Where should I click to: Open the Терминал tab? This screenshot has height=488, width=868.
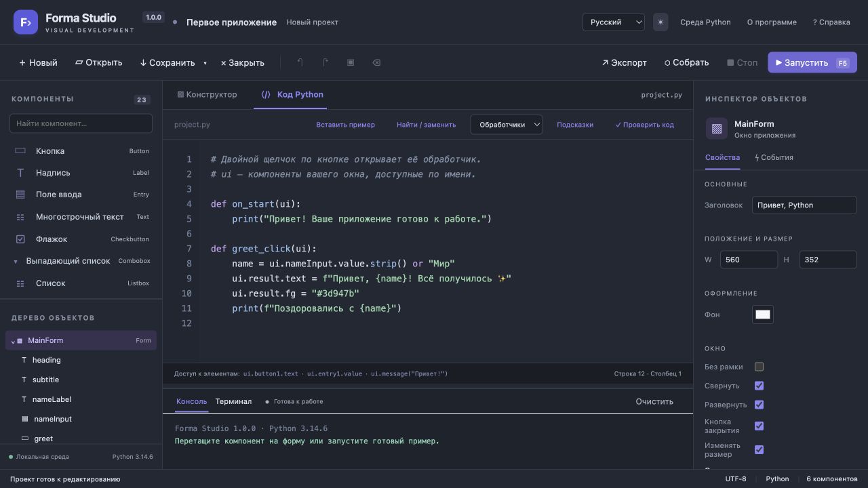[x=233, y=401]
